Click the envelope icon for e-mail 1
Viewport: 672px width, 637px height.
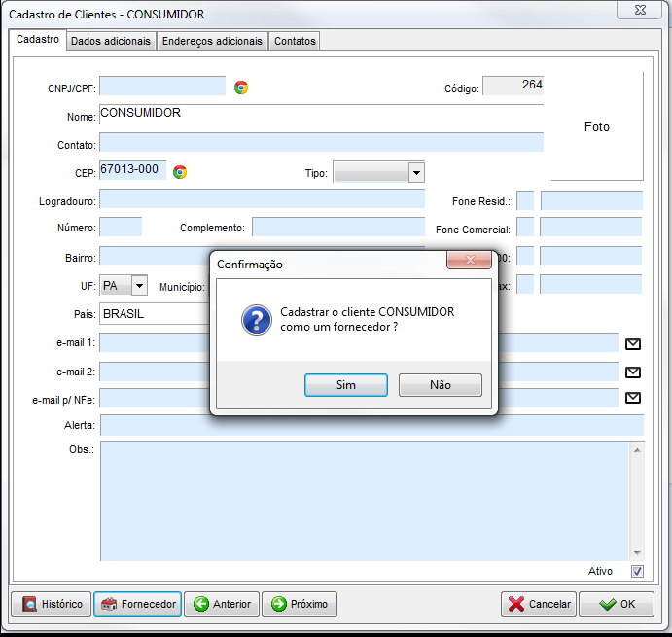[632, 343]
